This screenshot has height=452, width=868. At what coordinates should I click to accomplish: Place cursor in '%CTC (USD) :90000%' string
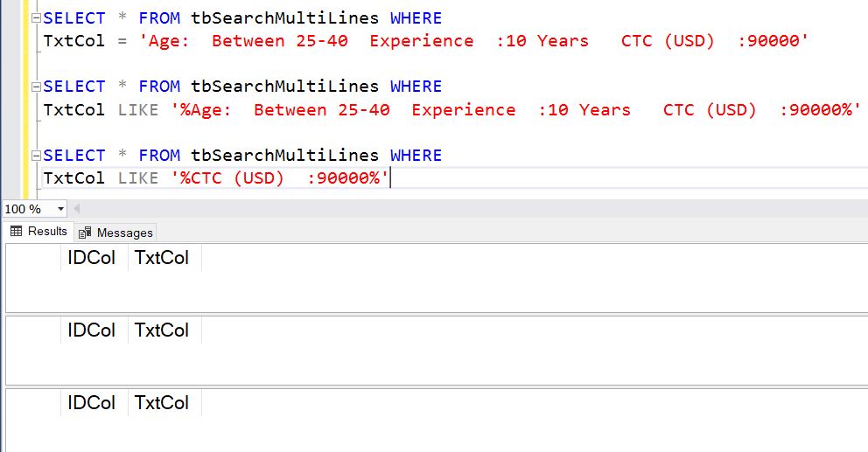280,178
